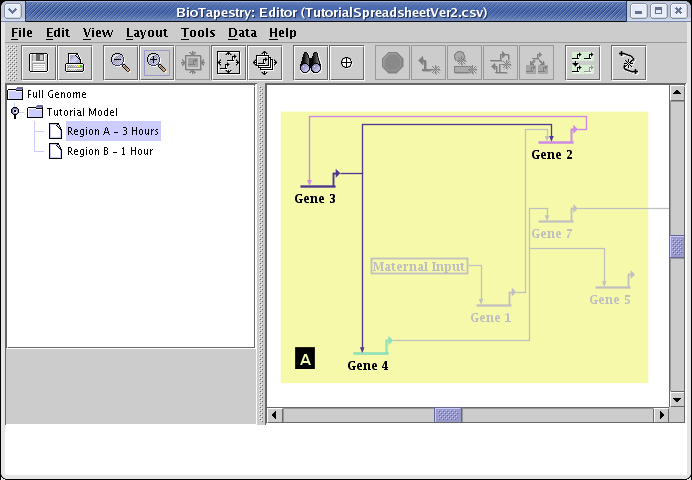Screen dimensions: 692x480
Task: Select Region B – 1 Hour model
Action: coord(109,152)
